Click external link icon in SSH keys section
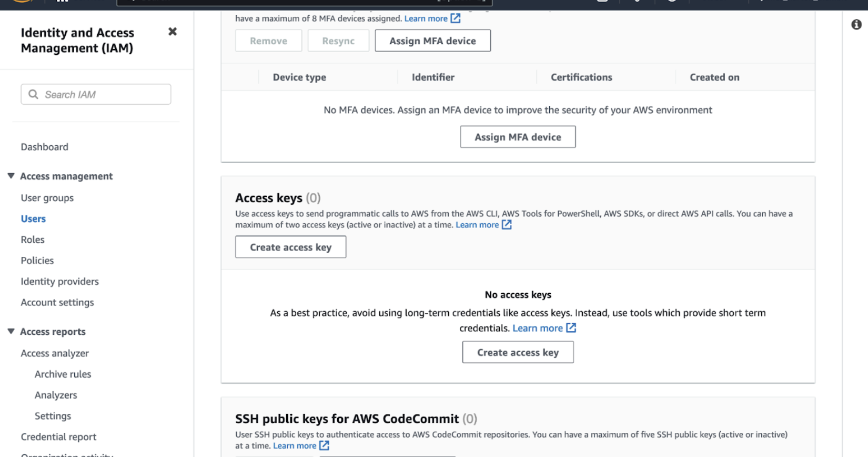868x457 pixels. [x=324, y=445]
